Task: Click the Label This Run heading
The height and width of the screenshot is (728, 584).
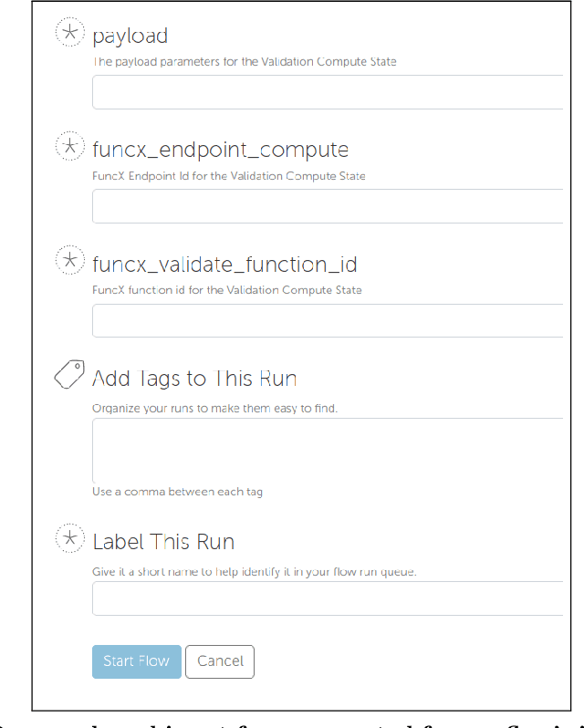Action: pos(163,542)
